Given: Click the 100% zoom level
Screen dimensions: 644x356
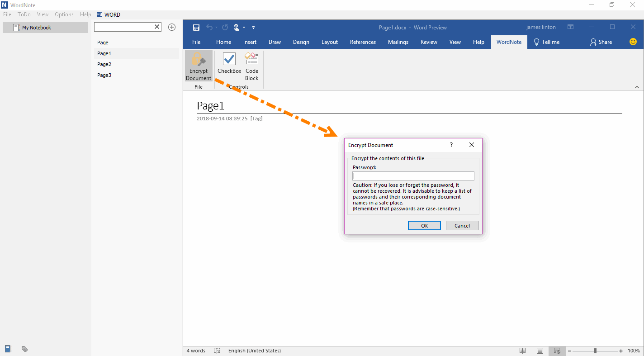Looking at the screenshot, I should (x=634, y=351).
